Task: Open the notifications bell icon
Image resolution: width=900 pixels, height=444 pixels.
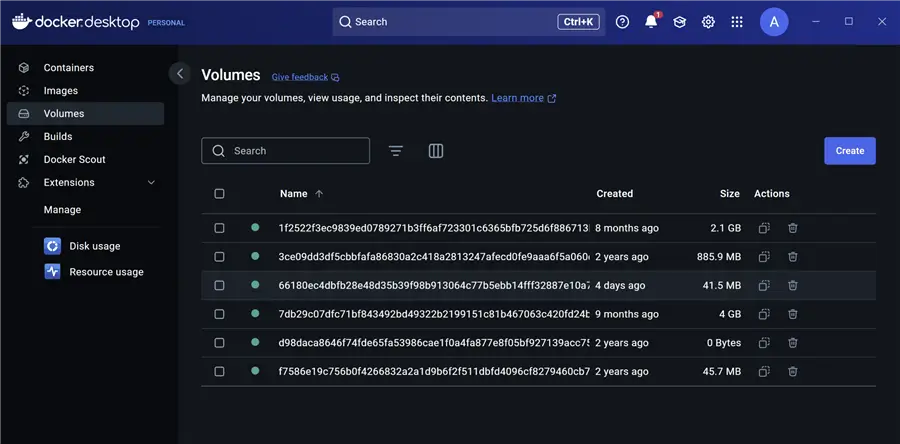Action: click(651, 22)
